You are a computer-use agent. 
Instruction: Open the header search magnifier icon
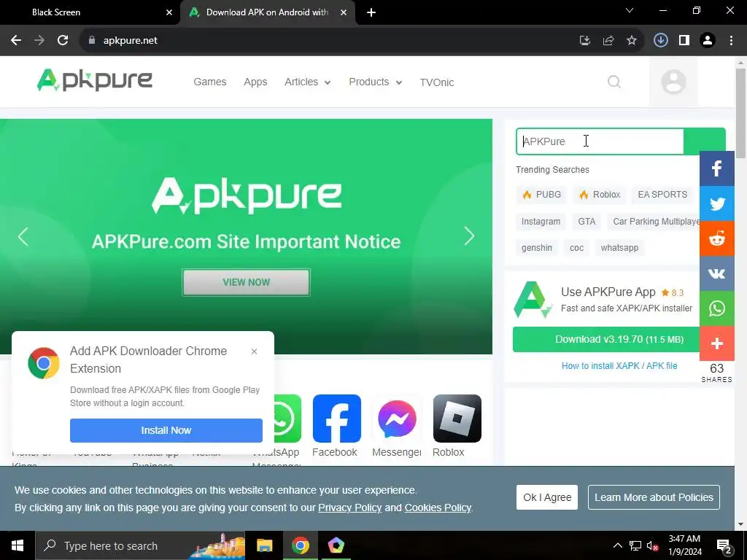point(614,82)
